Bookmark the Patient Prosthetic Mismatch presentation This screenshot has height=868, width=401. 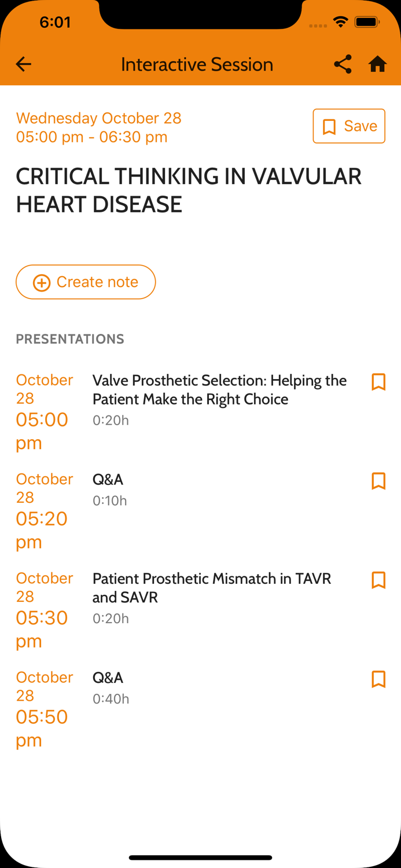[x=378, y=580]
